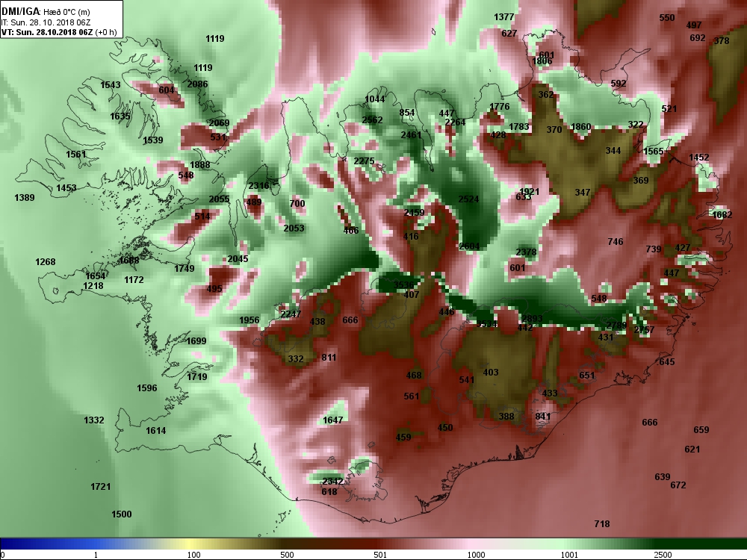This screenshot has width=747, height=560.
Task: Select the 659 value
Action: click(701, 430)
